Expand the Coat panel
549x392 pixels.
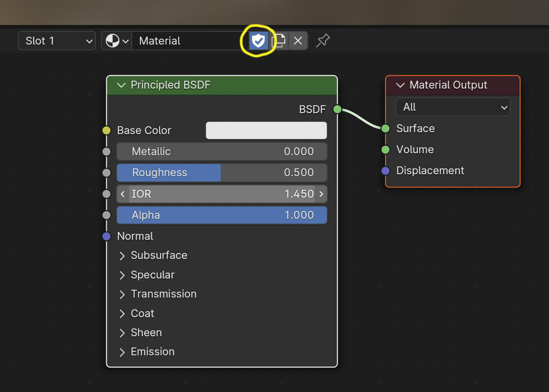pyautogui.click(x=122, y=314)
